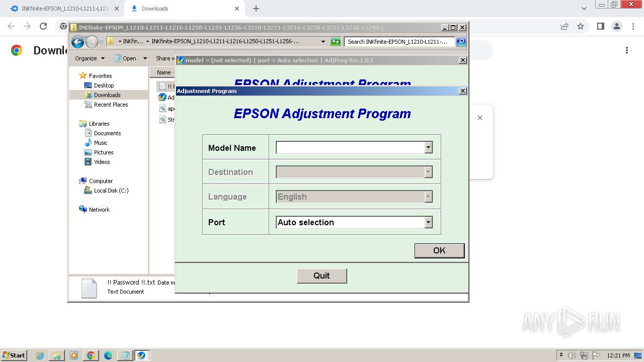The width and height of the screenshot is (644, 362).
Task: Open the Model Name dropdown list
Action: tap(428, 147)
